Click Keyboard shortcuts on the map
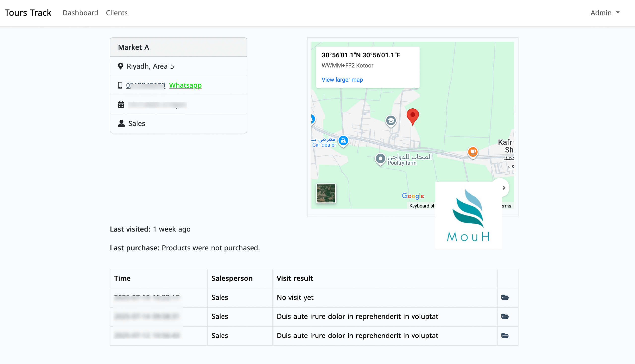The image size is (635, 364). 422,206
